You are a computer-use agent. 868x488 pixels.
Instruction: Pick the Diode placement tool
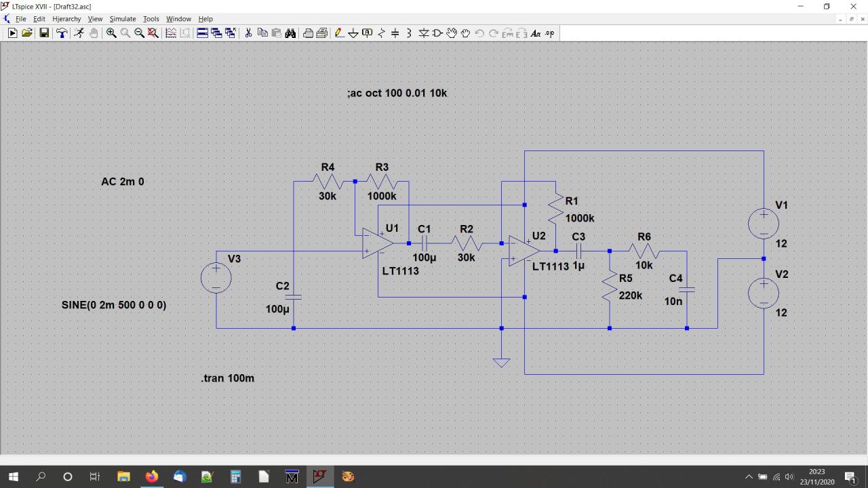tap(424, 33)
